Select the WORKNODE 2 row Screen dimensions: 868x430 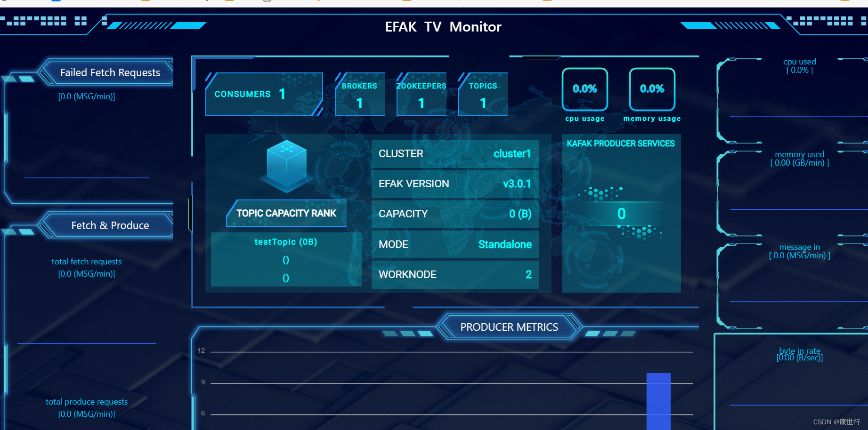455,275
